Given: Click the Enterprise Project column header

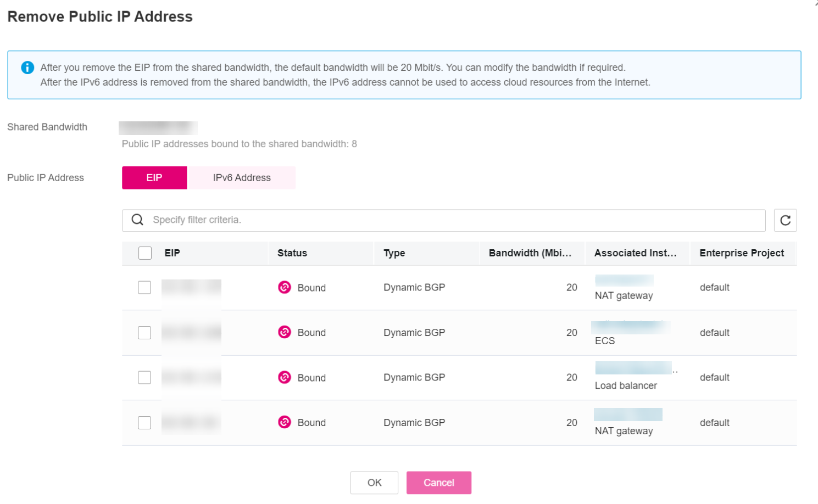Looking at the screenshot, I should pyautogui.click(x=742, y=253).
